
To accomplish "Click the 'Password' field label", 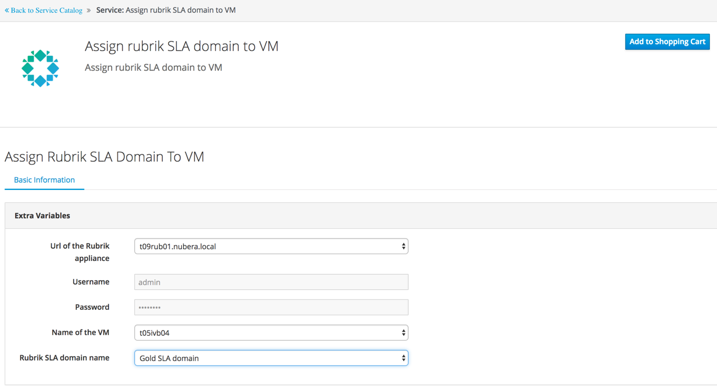I will [92, 307].
